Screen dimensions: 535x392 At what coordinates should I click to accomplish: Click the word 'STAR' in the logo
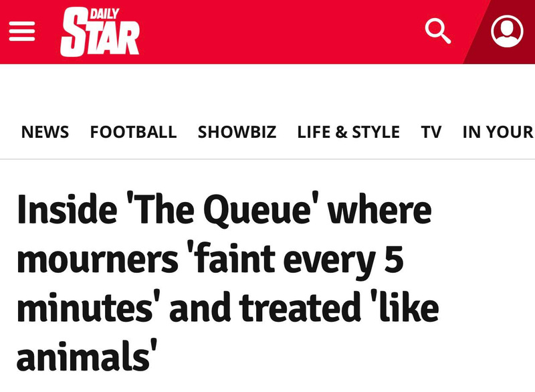(x=100, y=37)
